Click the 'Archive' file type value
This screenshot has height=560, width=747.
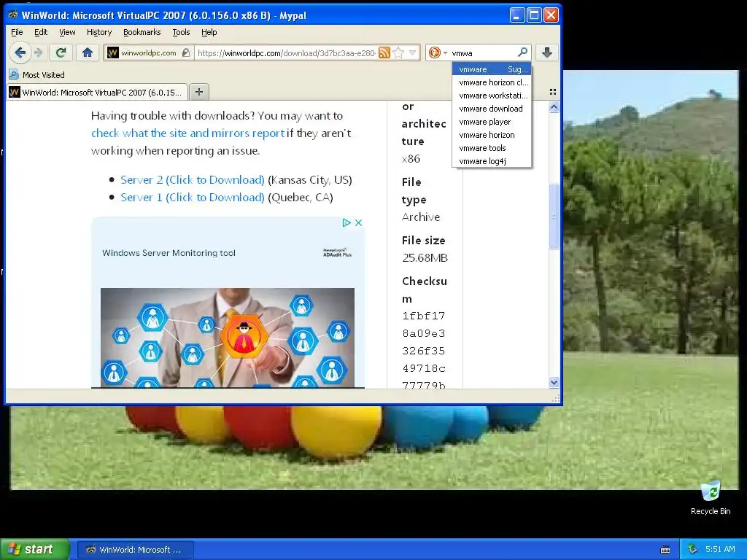pos(421,217)
